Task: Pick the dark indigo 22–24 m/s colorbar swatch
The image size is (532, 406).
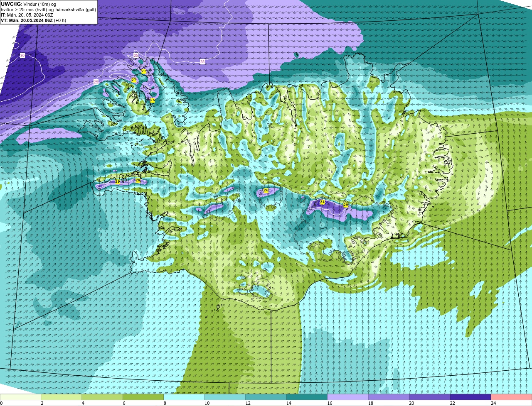Action: tap(470, 397)
